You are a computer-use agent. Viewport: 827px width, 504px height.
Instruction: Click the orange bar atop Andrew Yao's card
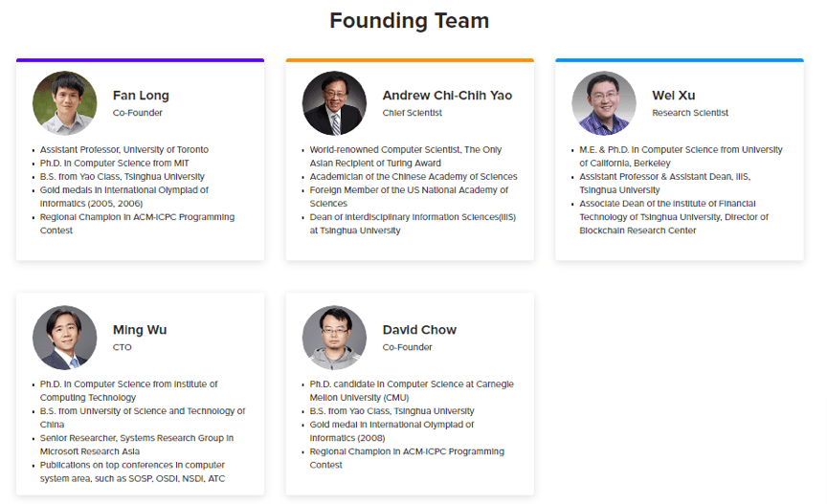click(x=410, y=60)
